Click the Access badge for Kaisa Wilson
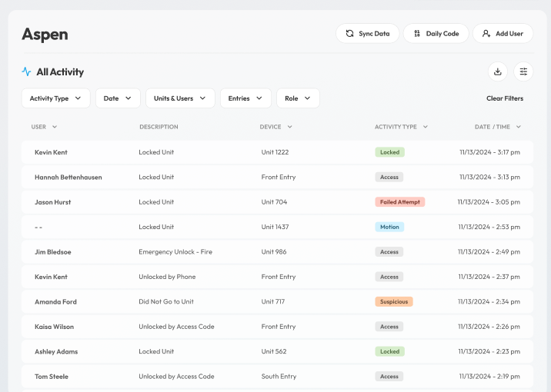Viewport: 551px width, 392px height. click(389, 327)
